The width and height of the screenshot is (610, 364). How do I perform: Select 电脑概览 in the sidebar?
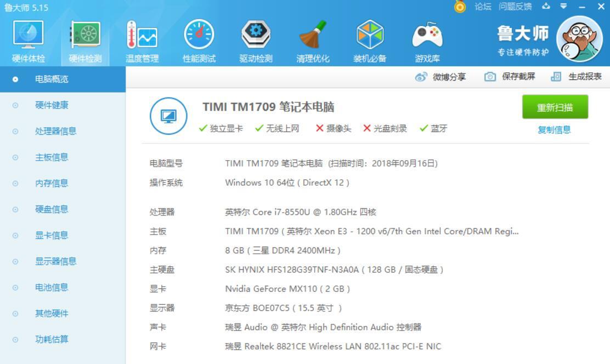(63, 79)
